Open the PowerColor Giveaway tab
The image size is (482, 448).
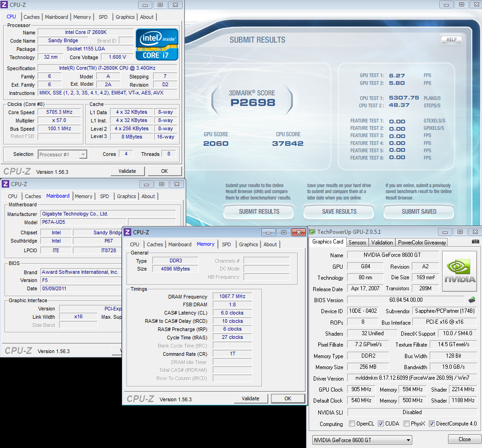click(422, 243)
